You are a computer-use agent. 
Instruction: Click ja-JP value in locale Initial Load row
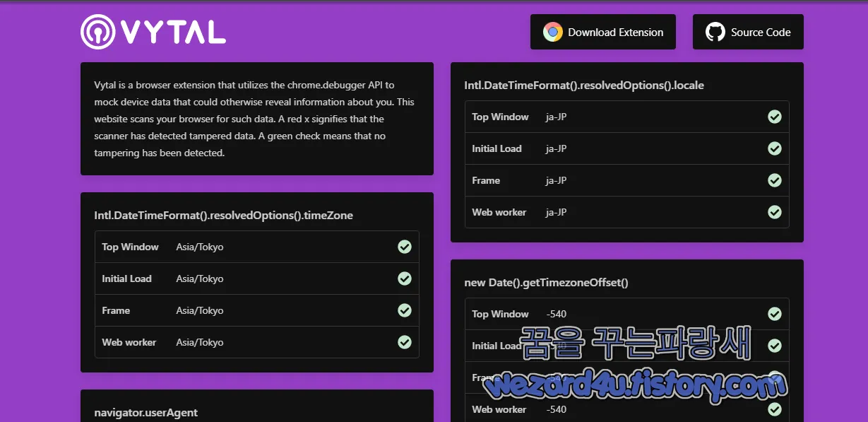coord(557,148)
